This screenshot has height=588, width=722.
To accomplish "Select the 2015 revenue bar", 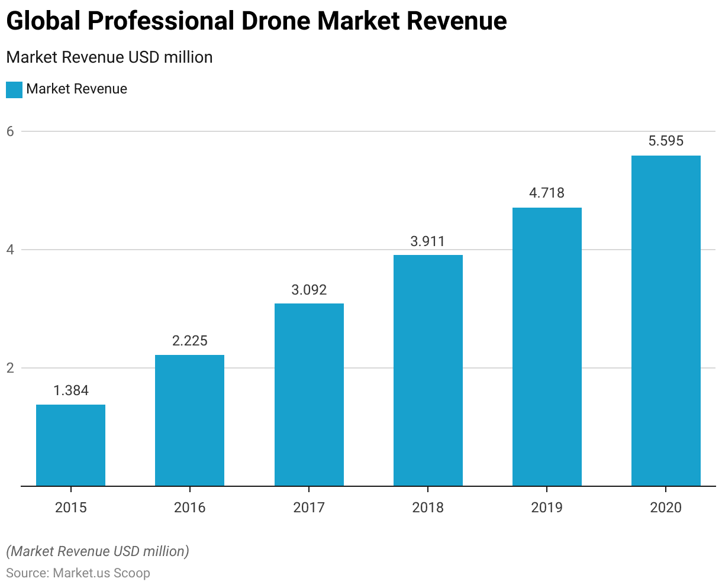I will tap(70, 445).
